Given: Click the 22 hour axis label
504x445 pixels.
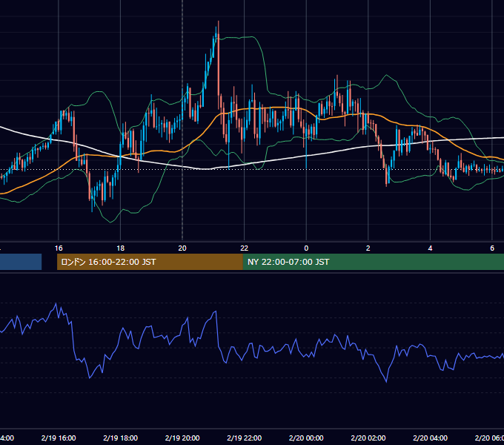Looking at the screenshot, I should point(245,248).
